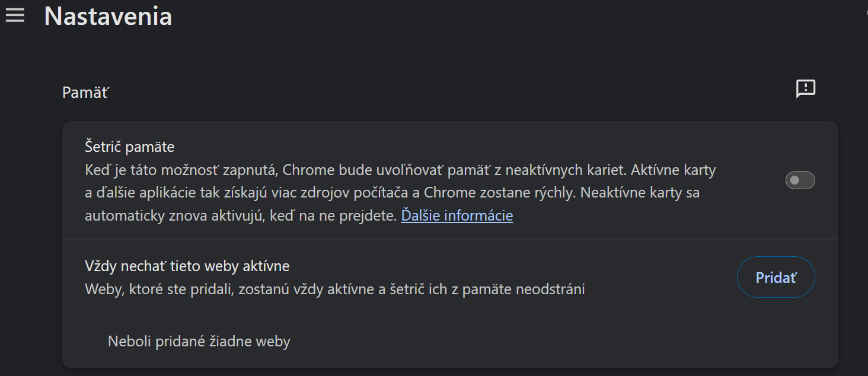868x376 pixels.
Task: Enable the Šetrič pamäte switch
Action: (800, 180)
